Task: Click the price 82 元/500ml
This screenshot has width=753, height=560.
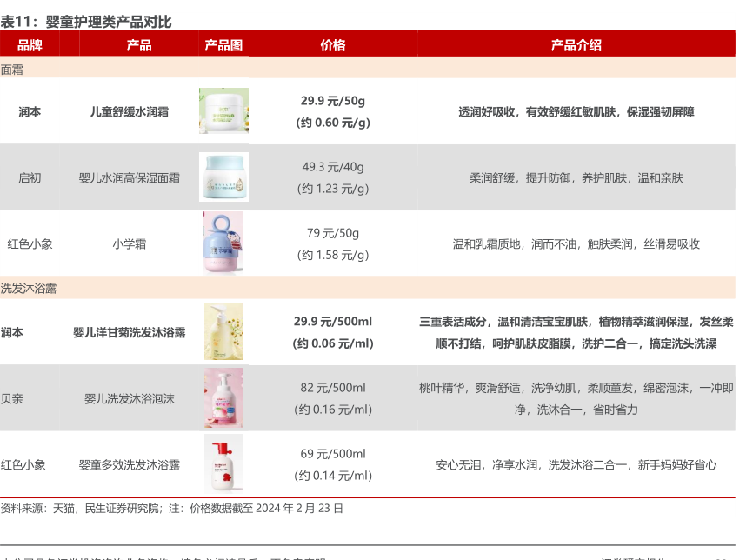Action: click(333, 388)
